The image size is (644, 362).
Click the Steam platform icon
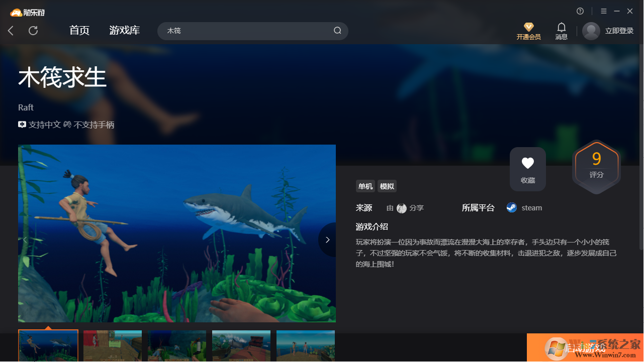coord(511,207)
